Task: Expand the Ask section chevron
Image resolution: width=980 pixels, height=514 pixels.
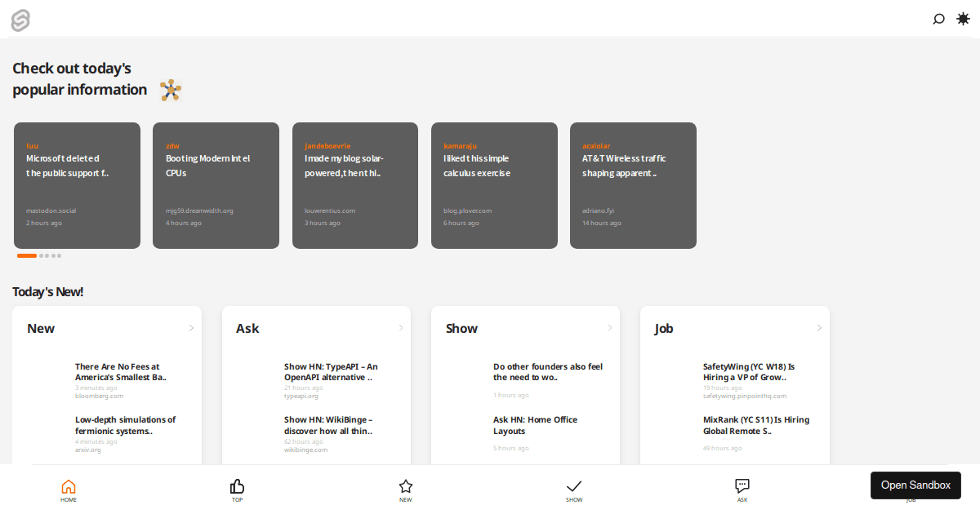Action: tap(400, 327)
